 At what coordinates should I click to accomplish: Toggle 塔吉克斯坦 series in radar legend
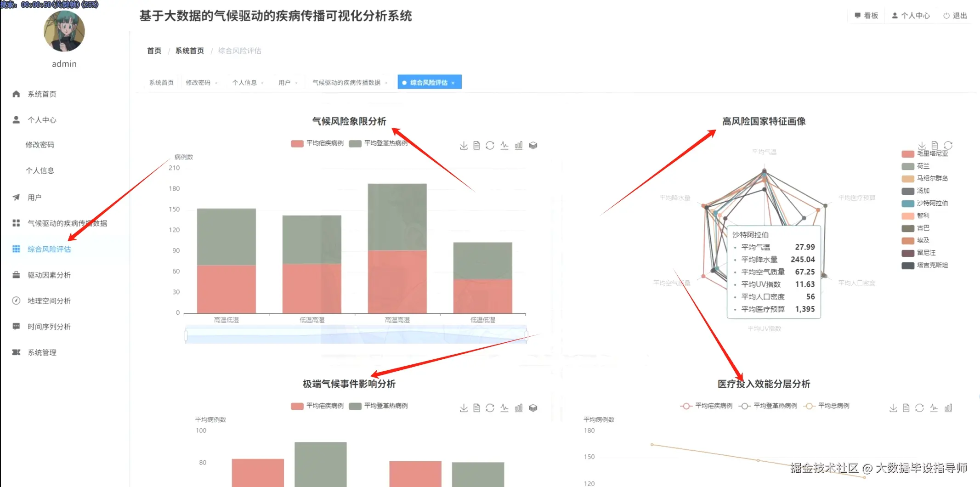(x=925, y=265)
